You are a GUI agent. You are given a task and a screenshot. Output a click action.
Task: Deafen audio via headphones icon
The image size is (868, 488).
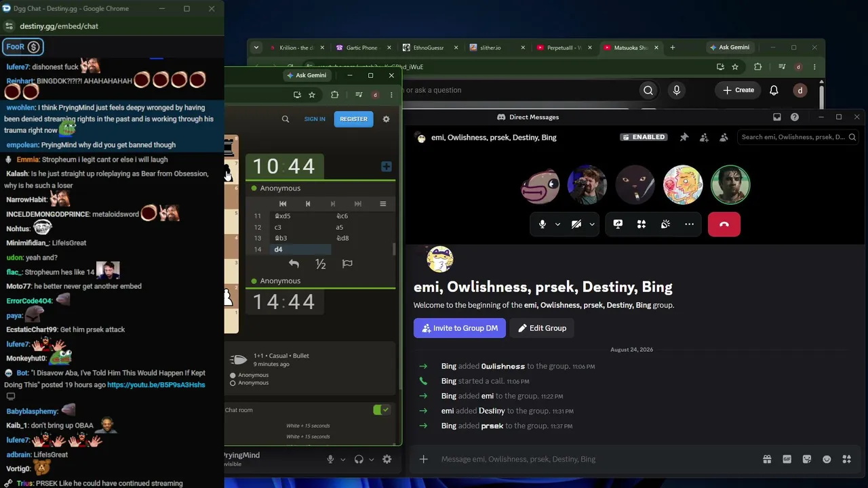point(359,459)
